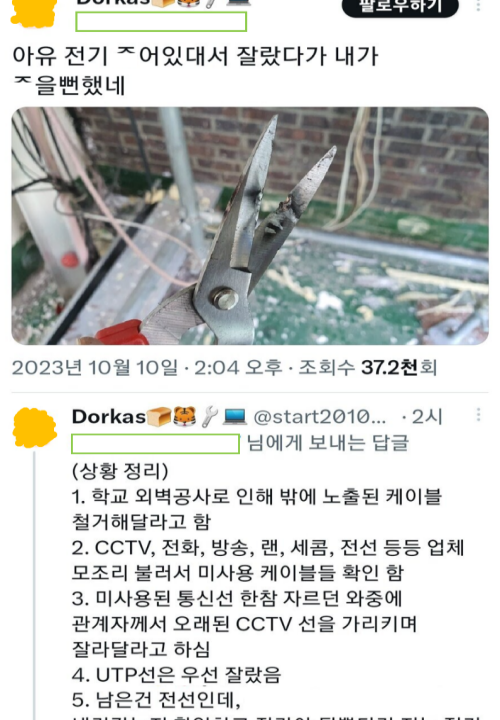The height and width of the screenshot is (720, 500).
Task: Click the tweet timestamp 2023년 10월 10일
Action: click(95, 368)
